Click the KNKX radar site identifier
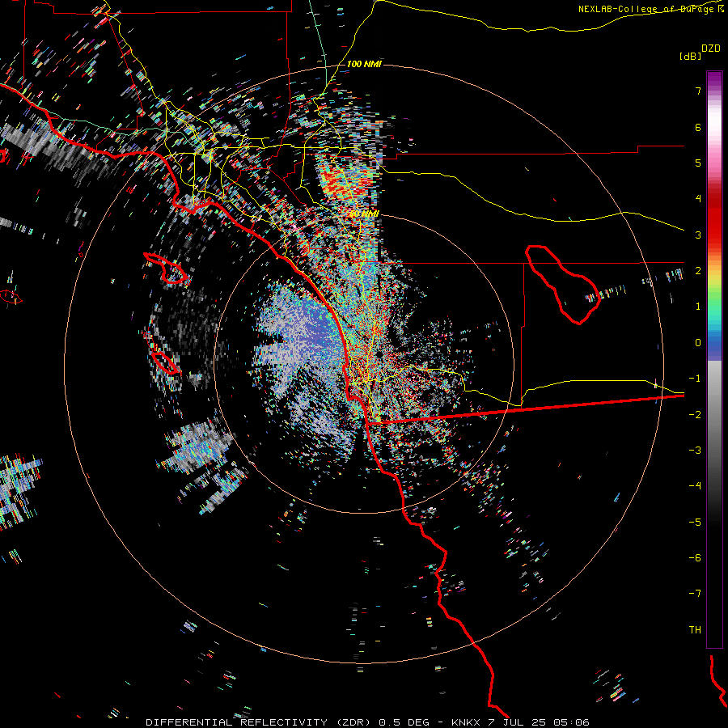The image size is (728, 728). [x=466, y=722]
